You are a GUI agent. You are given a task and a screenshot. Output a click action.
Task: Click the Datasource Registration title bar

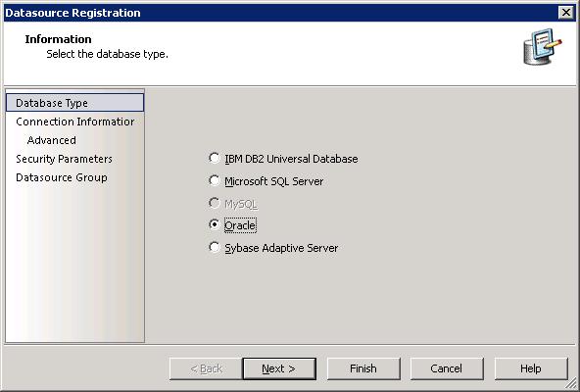pos(281,13)
